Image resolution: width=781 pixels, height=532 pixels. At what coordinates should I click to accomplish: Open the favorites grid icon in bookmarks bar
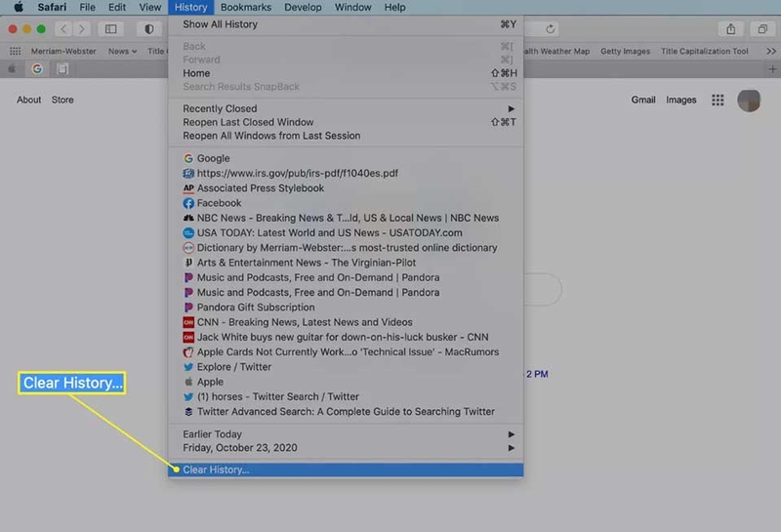click(x=16, y=51)
